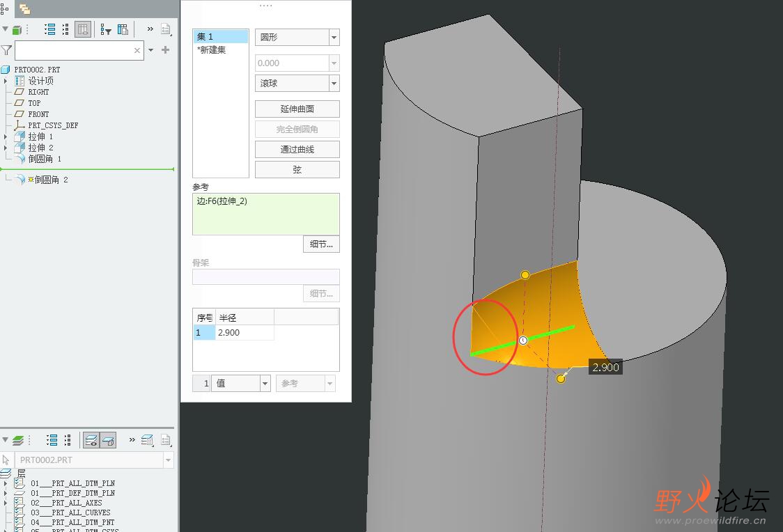Screen dimensions: 783x532
Task: Click the 2.900 dimension label on the model
Action: click(605, 367)
